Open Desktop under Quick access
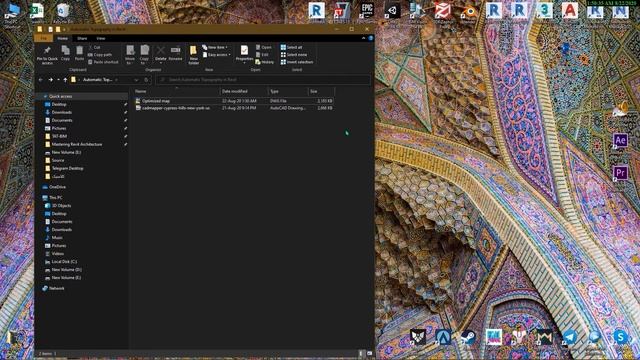This screenshot has width=640, height=360. point(59,104)
